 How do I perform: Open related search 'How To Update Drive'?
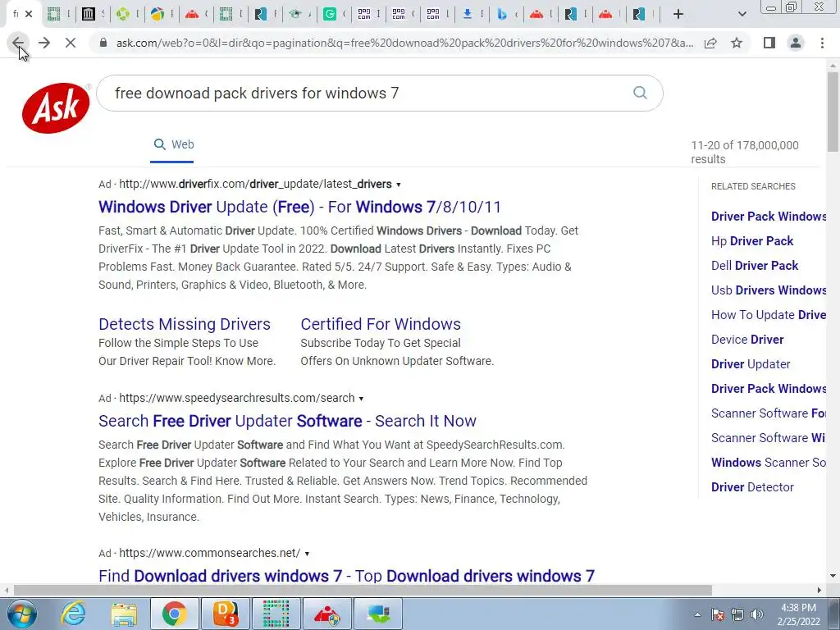769,315
